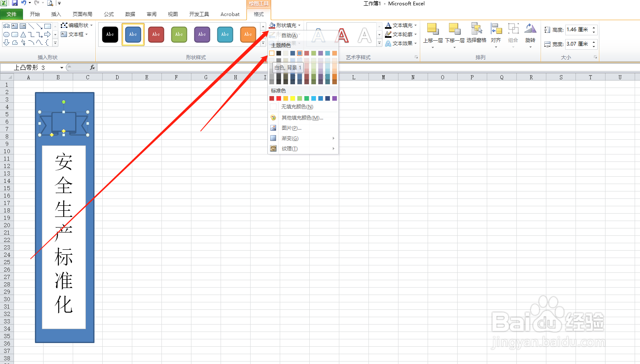Pick purple standard color swatch
Viewport: 640px width, 364px height.
click(x=334, y=99)
